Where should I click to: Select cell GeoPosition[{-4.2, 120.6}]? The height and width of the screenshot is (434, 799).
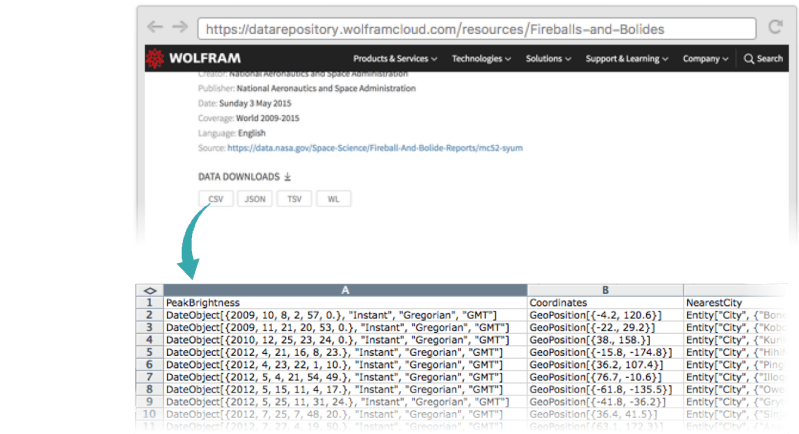[605, 315]
